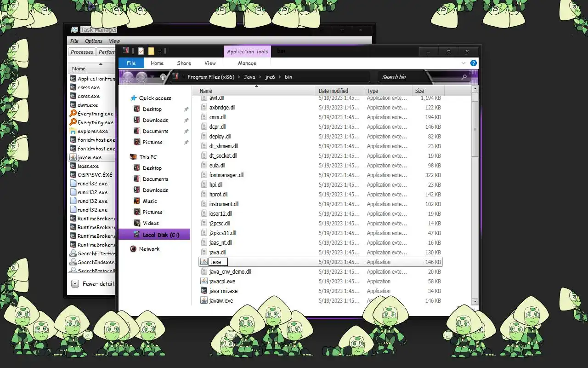Select the Application Tools contextual tab
Screen dimensions: 588x368
tap(247, 52)
